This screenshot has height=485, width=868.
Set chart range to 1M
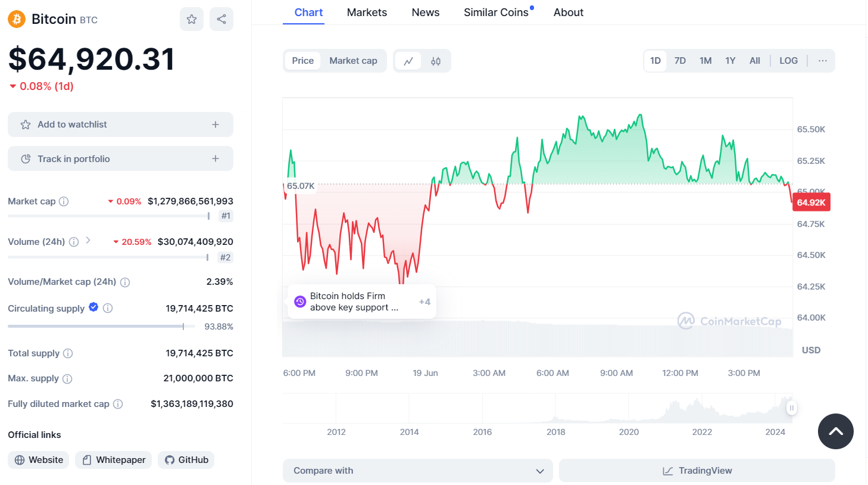705,61
